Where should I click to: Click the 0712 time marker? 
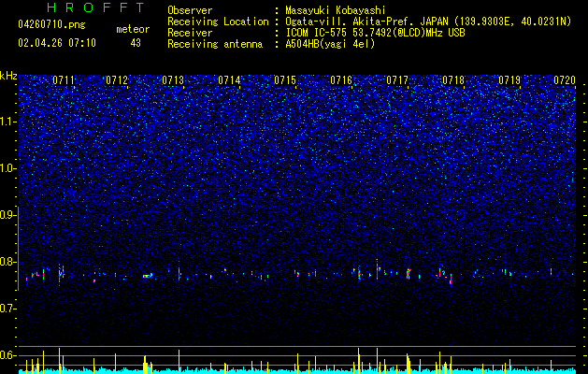117,80
